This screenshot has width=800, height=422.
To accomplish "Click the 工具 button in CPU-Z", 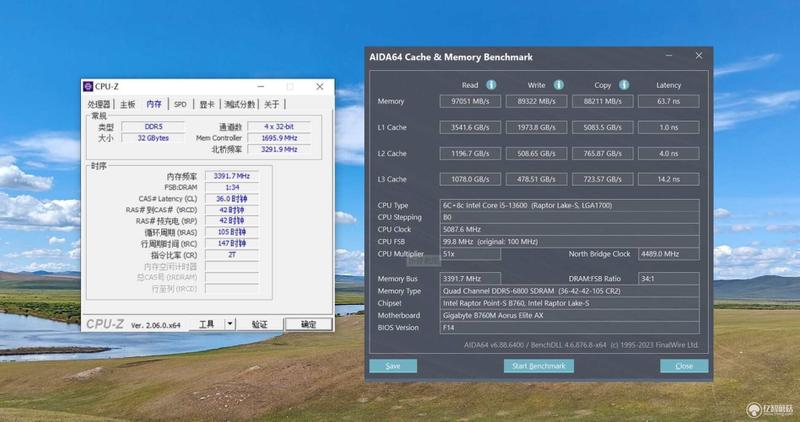I will [207, 324].
